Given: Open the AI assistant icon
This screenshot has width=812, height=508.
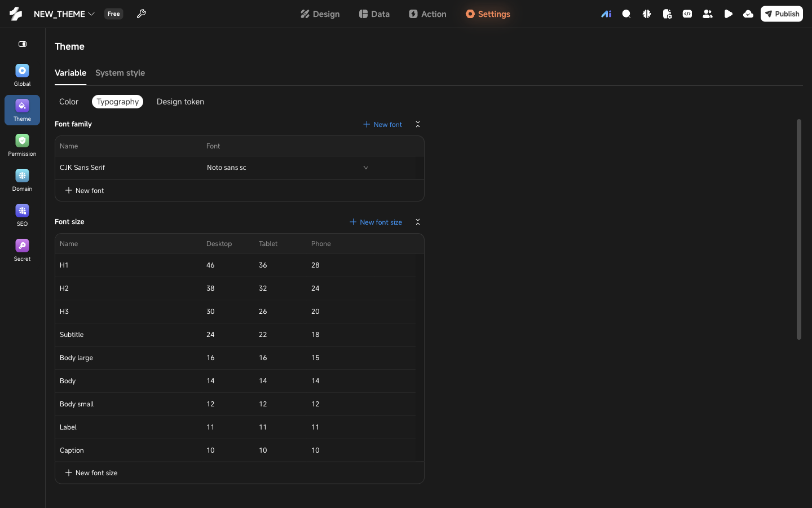Looking at the screenshot, I should pos(606,14).
